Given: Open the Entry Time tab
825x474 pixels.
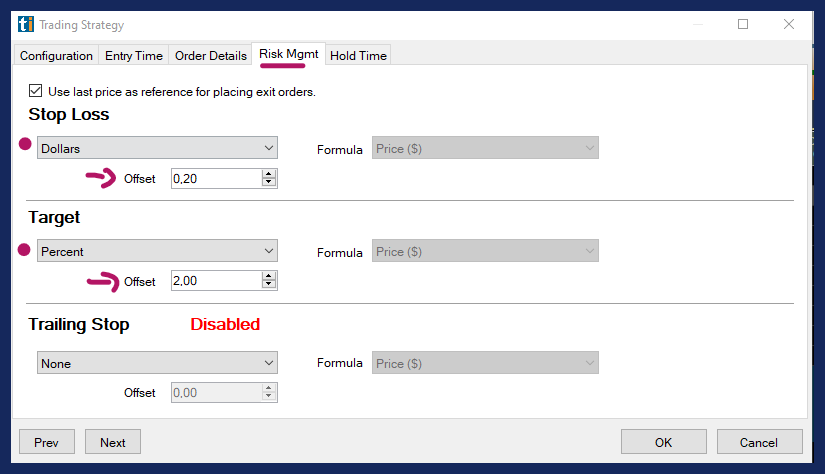Looking at the screenshot, I should [x=134, y=56].
